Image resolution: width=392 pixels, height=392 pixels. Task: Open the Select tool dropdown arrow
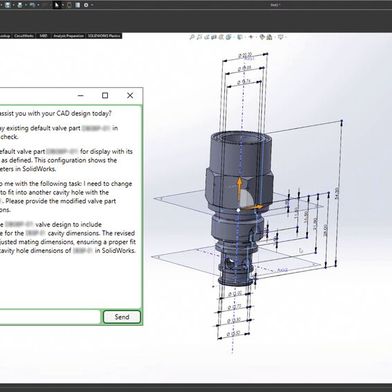click(x=63, y=5)
